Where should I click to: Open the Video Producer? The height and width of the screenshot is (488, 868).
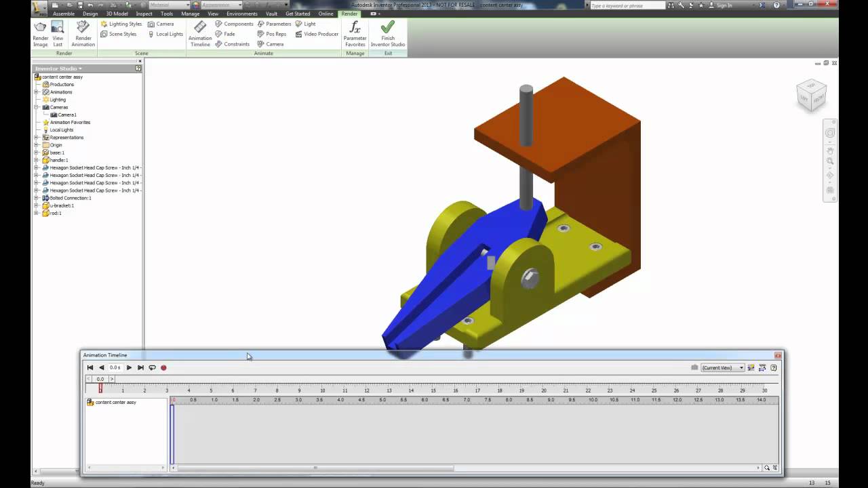[317, 34]
